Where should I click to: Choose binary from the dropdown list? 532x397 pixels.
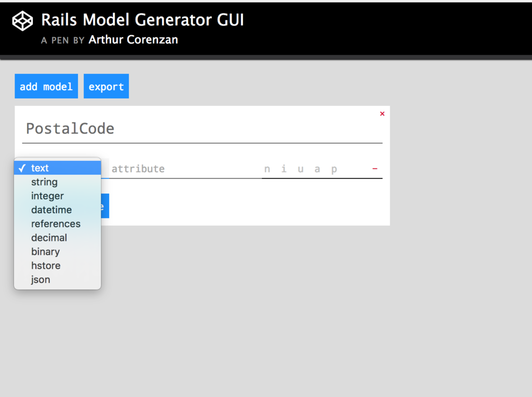57,252
